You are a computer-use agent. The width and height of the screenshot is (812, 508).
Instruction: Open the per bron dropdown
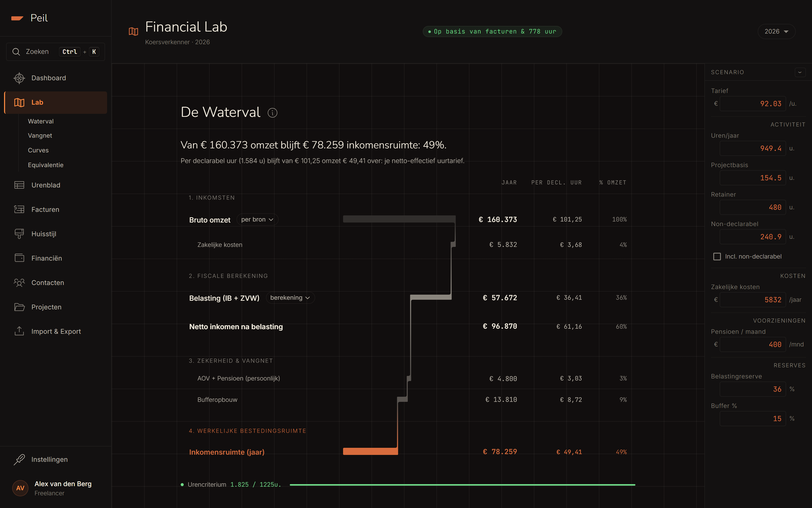tap(257, 219)
